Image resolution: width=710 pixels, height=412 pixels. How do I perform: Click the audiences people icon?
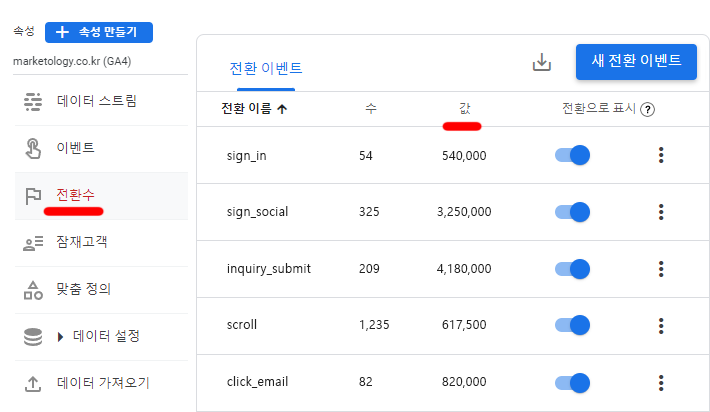(x=33, y=243)
